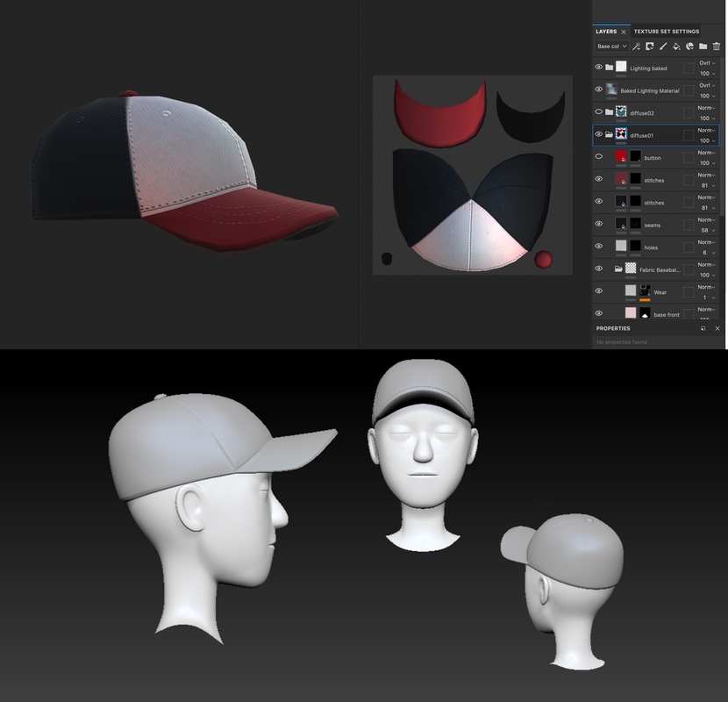Add a paint layer with brush icon
728x702 pixels.
[663, 46]
